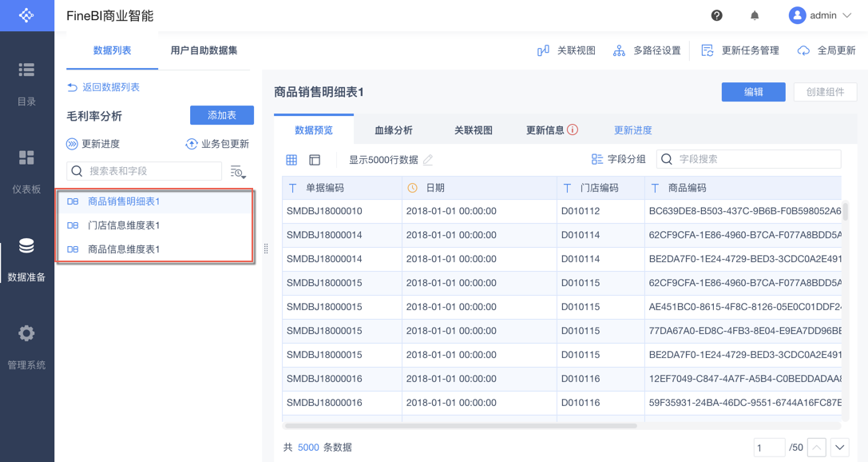The height and width of the screenshot is (462, 868).
Task: Open the help question mark icon
Action: point(717,15)
